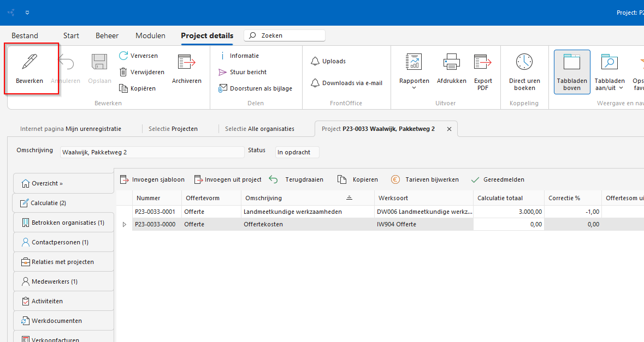This screenshot has width=644, height=342.
Task: Archive the project with Archiveren
Action: pyautogui.click(x=186, y=69)
